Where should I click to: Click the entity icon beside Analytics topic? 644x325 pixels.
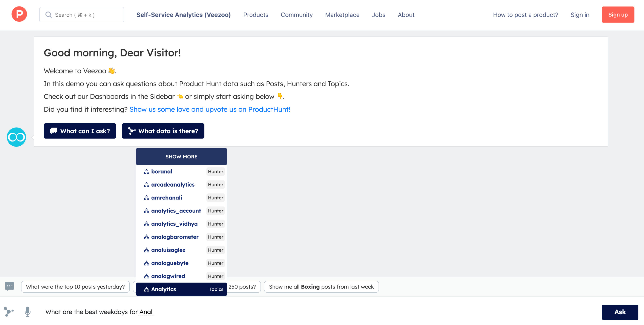pyautogui.click(x=147, y=289)
